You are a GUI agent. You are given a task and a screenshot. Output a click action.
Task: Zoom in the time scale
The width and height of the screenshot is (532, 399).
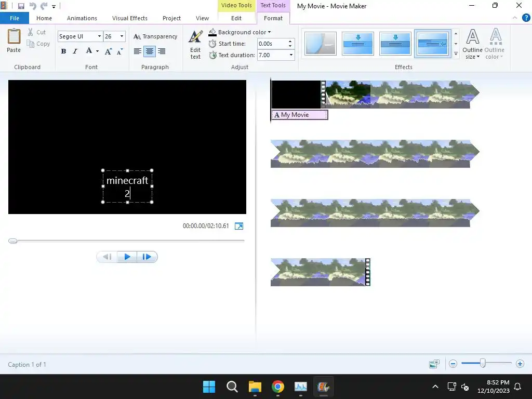pyautogui.click(x=520, y=364)
